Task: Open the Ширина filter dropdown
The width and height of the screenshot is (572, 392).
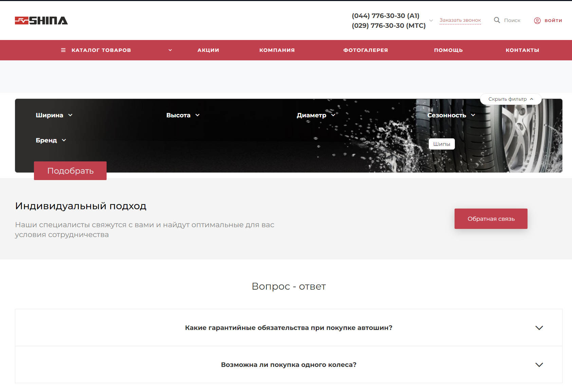Action: [54, 115]
